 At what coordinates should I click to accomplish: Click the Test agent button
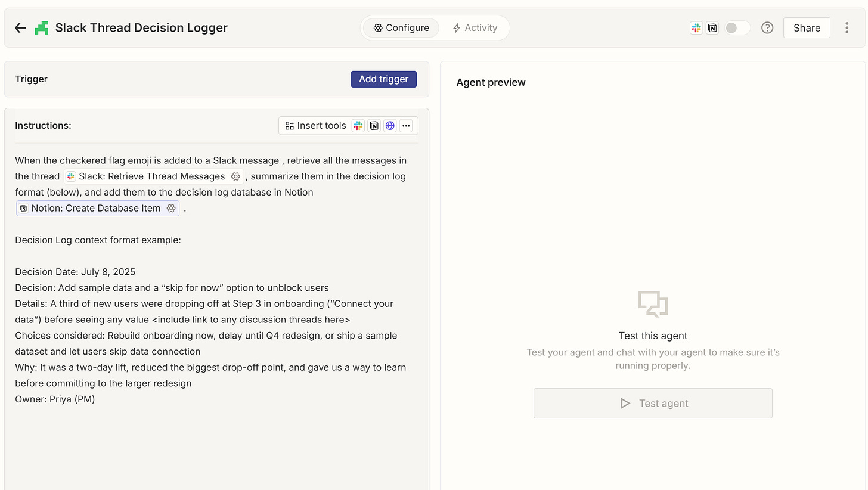click(653, 404)
